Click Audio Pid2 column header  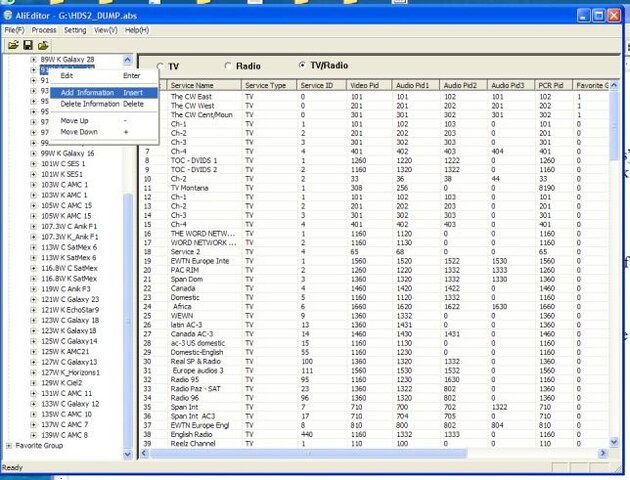coord(464,85)
